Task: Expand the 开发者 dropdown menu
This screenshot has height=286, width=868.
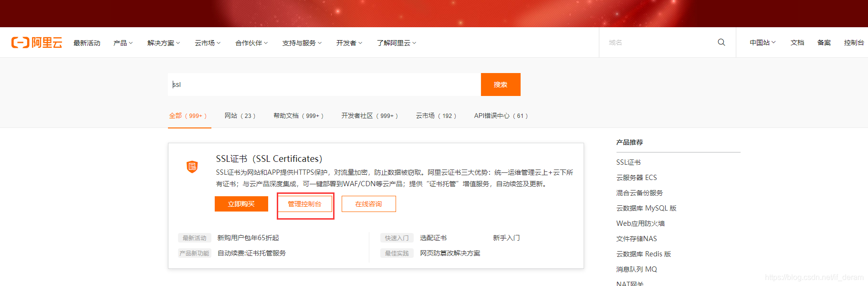Action: pos(349,43)
